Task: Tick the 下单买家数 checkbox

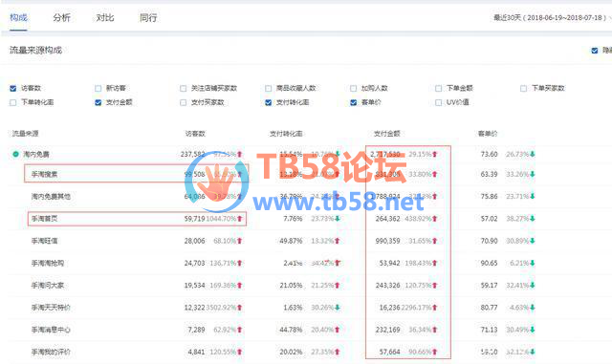Action: [523, 88]
